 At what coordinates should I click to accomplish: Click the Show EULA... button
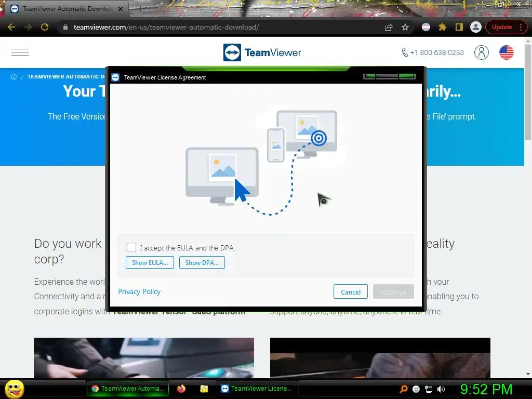pyautogui.click(x=150, y=262)
